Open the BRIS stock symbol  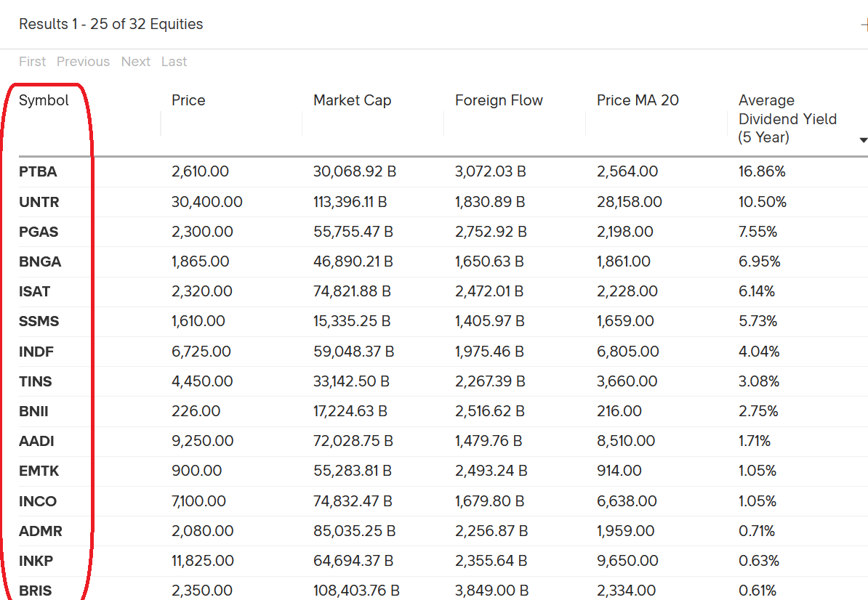pyautogui.click(x=36, y=591)
